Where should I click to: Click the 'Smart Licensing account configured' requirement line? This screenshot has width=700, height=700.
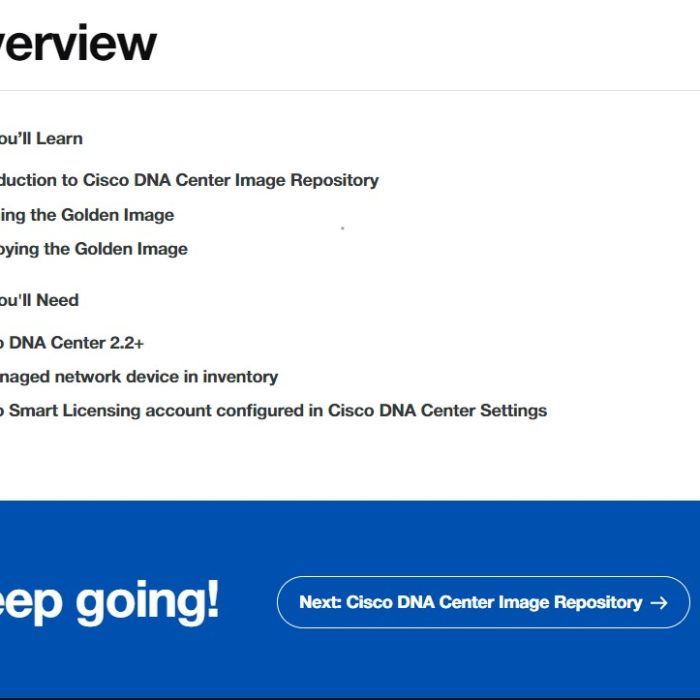coord(273,410)
